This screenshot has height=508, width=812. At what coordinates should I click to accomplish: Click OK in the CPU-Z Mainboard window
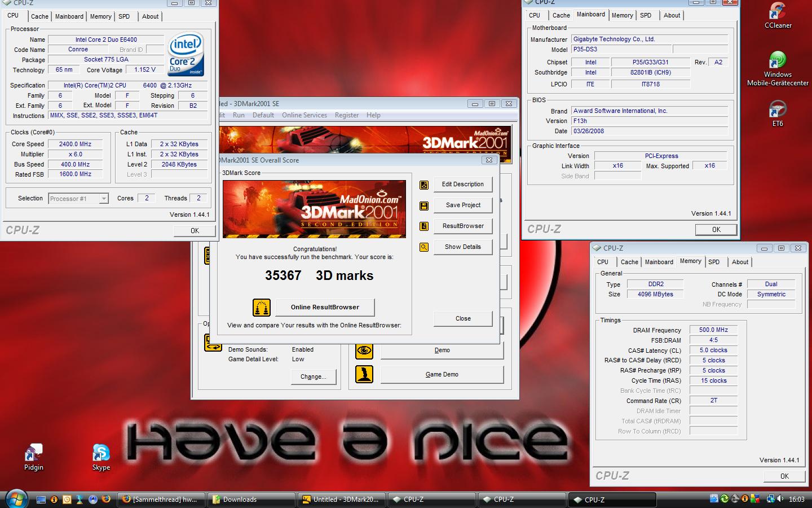(716, 230)
